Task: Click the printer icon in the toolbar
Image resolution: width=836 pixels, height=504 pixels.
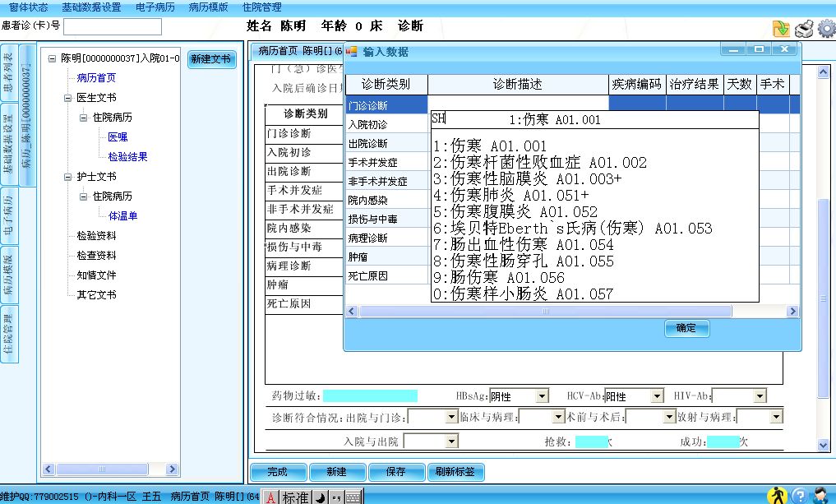Action: 801,27
